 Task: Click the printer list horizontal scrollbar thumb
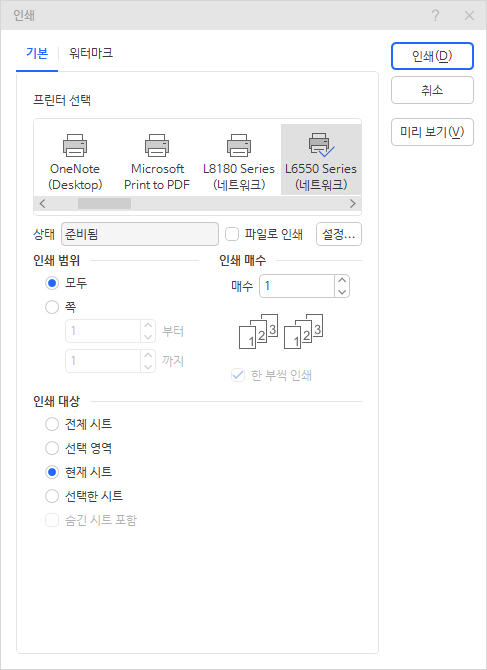(x=104, y=203)
